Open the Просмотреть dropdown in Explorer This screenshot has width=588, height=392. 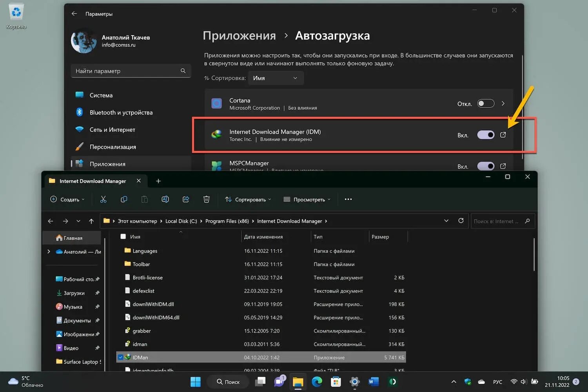coord(307,200)
